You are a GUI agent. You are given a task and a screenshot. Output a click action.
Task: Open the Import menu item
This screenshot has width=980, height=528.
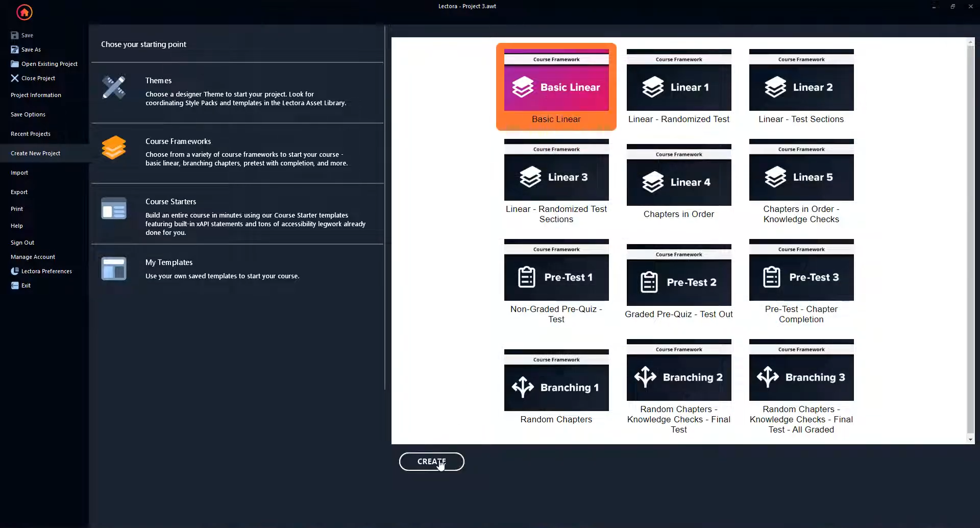19,173
